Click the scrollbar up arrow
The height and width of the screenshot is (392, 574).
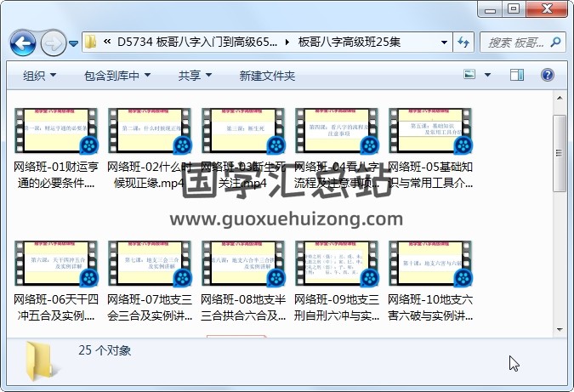click(560, 98)
